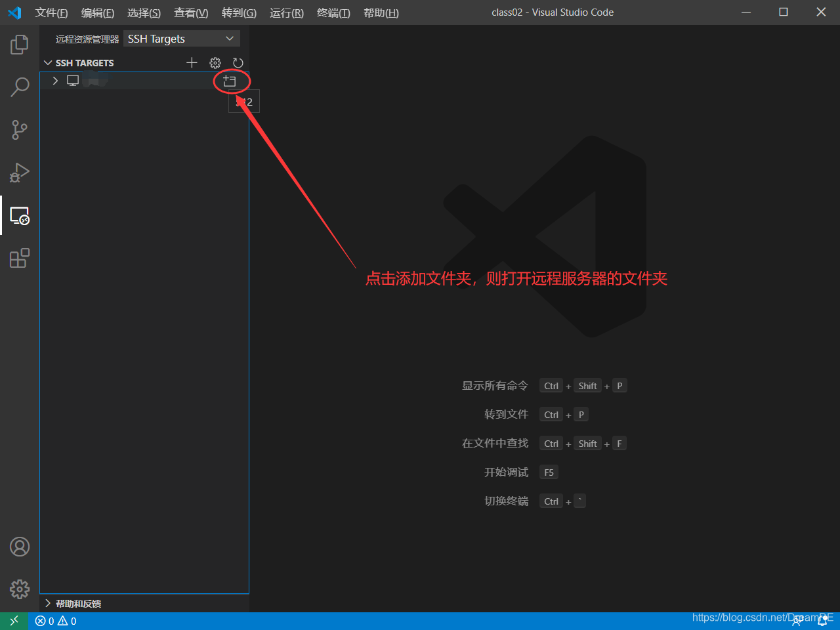Open the 运行(R) menu
Image resolution: width=840 pixels, height=630 pixels.
click(x=287, y=12)
